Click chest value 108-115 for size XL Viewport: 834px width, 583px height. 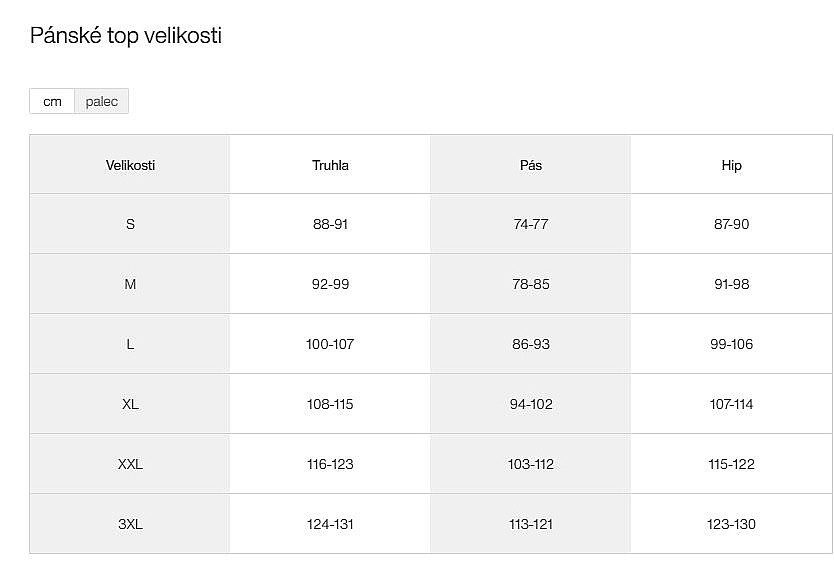pos(330,404)
